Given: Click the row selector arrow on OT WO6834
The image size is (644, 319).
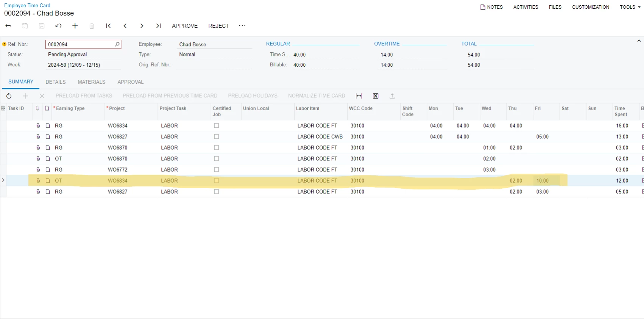Looking at the screenshot, I should pyautogui.click(x=3, y=180).
